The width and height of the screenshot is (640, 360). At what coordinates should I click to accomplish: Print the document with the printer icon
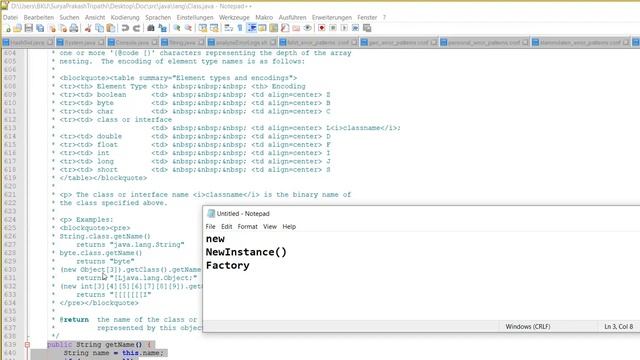74,28
